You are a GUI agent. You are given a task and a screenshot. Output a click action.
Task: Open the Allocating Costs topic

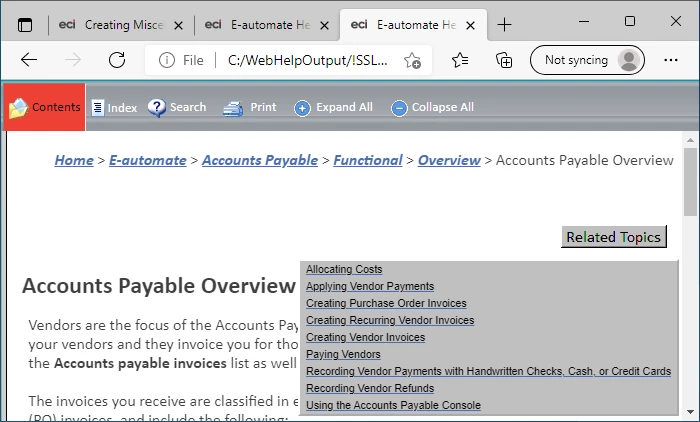tap(344, 269)
